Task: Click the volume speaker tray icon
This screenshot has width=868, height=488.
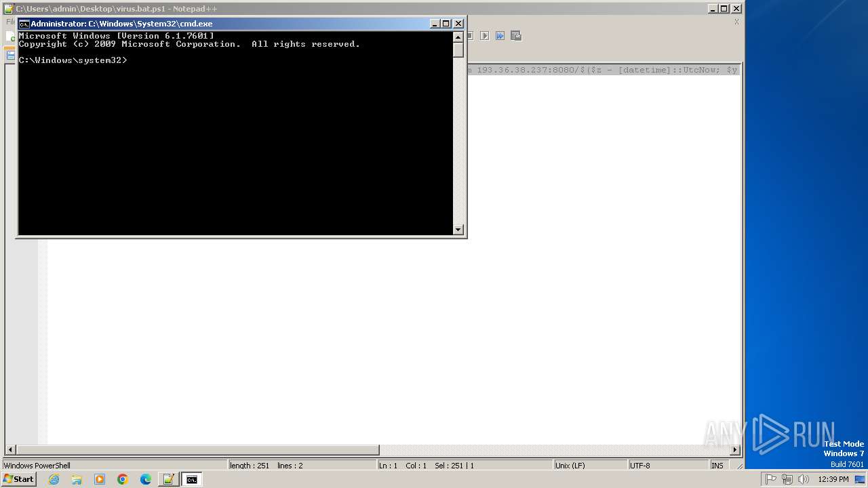Action: (x=804, y=479)
